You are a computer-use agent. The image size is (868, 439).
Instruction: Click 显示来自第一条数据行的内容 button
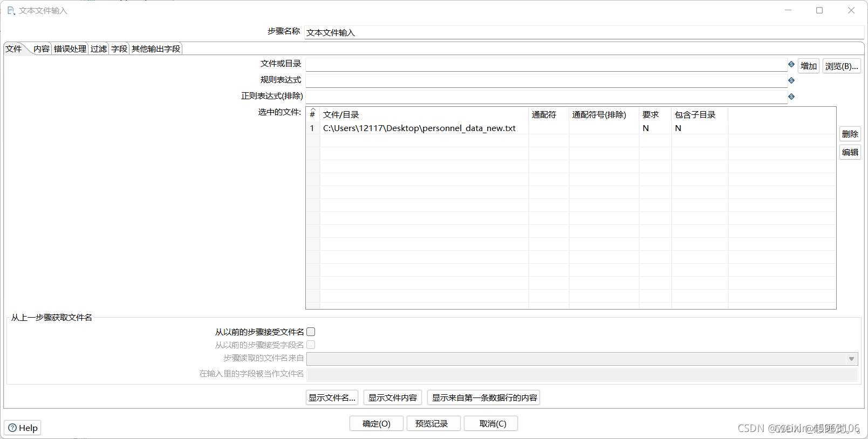tap(484, 397)
